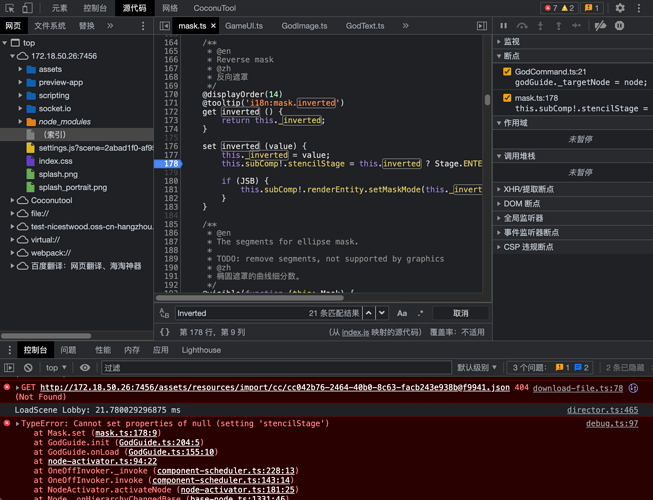Viewport: 653px width, 500px height.
Task: Step into next function call
Action: click(540, 26)
